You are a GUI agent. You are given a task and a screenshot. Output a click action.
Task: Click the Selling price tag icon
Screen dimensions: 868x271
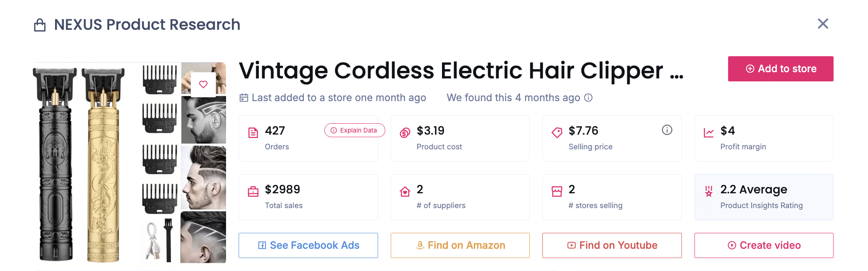click(557, 132)
